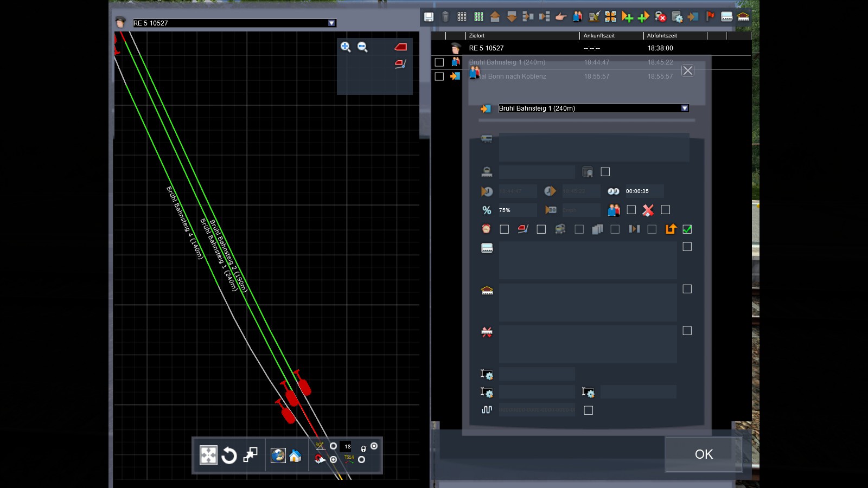Click the globe world view icon

coord(278,455)
